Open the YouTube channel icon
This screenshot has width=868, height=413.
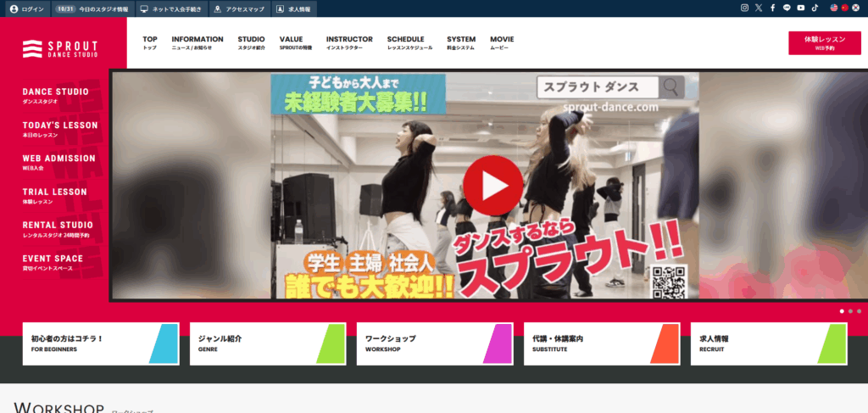pyautogui.click(x=801, y=8)
